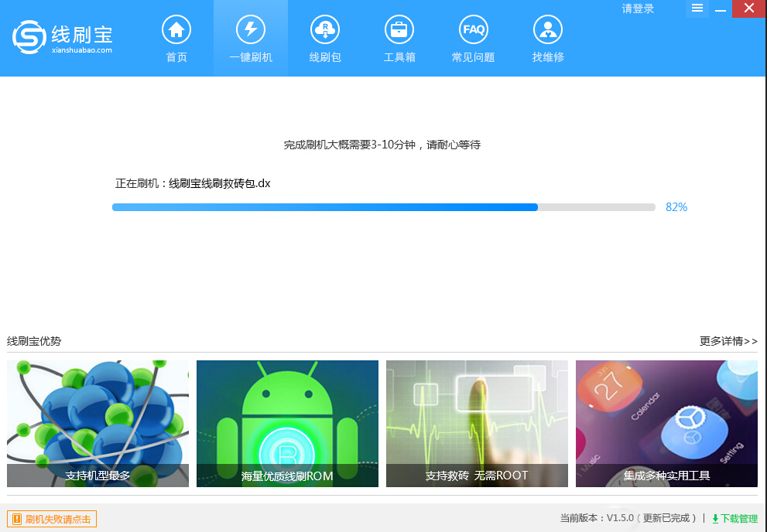Select the 一键刷机 flashing icon
767x532 pixels.
coord(250,35)
